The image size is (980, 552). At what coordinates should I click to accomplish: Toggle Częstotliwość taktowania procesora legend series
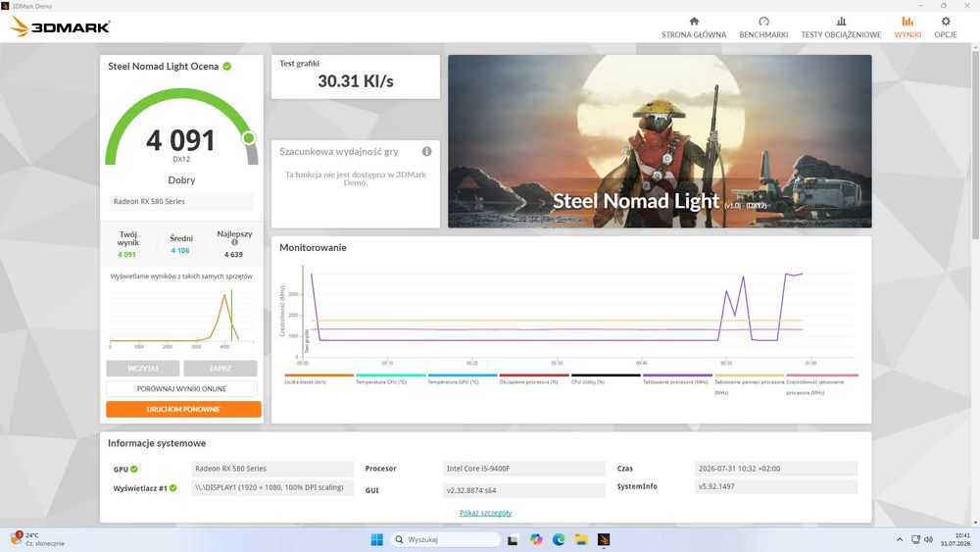coord(822,384)
